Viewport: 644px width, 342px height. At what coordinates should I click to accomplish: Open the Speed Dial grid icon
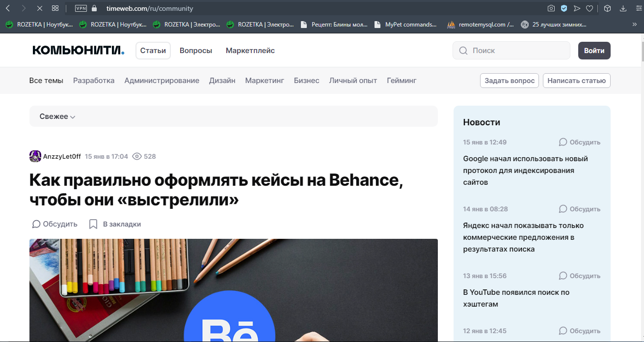tap(55, 8)
